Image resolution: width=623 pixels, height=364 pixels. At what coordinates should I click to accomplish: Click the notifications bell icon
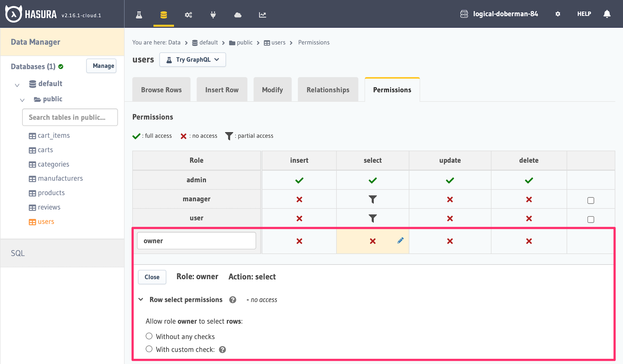607,14
